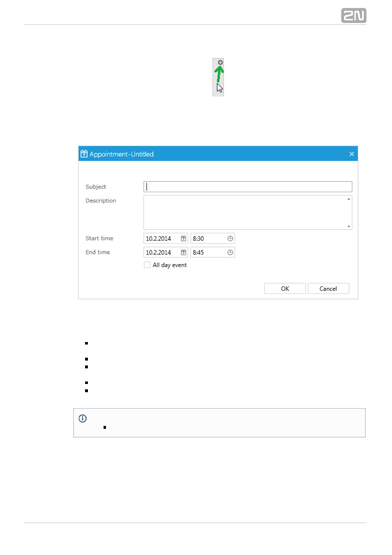The width and height of the screenshot is (392, 555).
Task: Open the 8:30 start time clock picker
Action: (x=230, y=238)
